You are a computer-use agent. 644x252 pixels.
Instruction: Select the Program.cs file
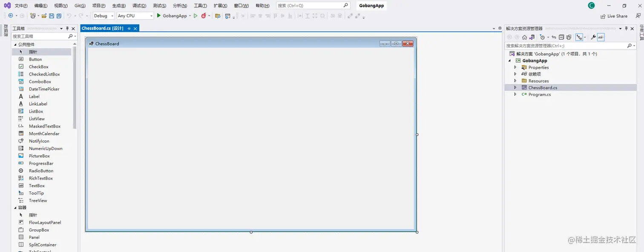click(x=540, y=95)
